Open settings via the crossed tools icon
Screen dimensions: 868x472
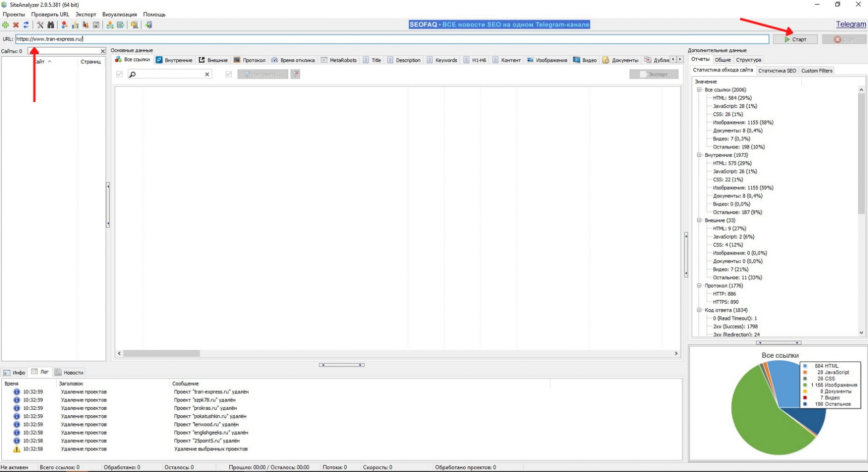pyautogui.click(x=40, y=25)
